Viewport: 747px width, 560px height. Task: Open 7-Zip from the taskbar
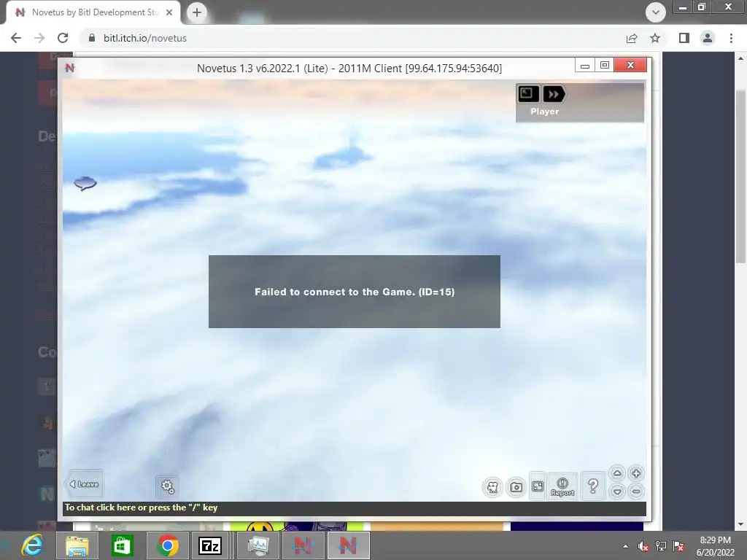click(210, 545)
